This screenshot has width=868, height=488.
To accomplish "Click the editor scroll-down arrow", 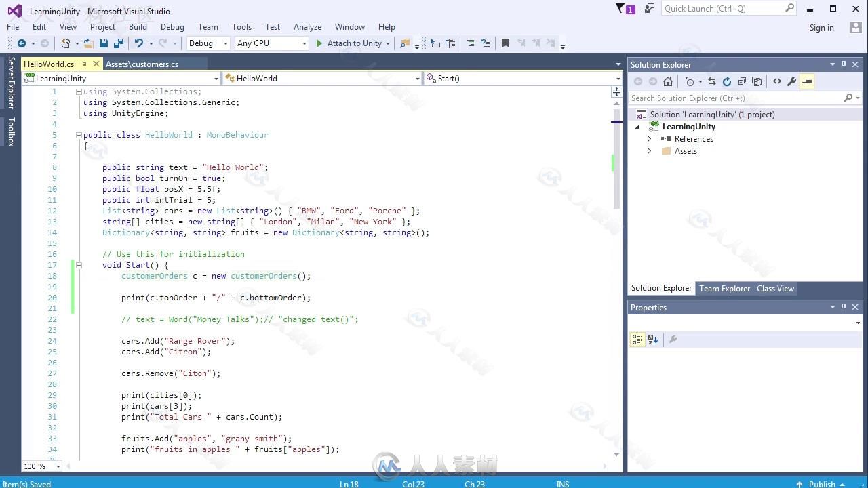I will [x=616, y=454].
